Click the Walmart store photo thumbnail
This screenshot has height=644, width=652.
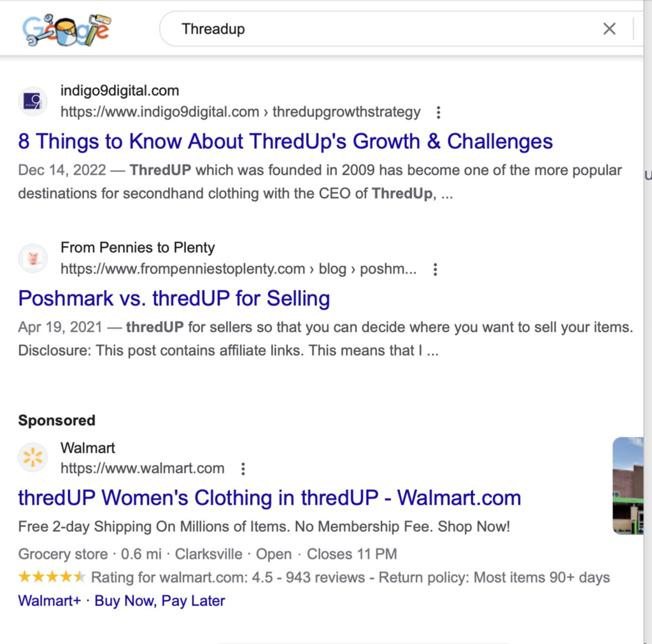coord(628,485)
